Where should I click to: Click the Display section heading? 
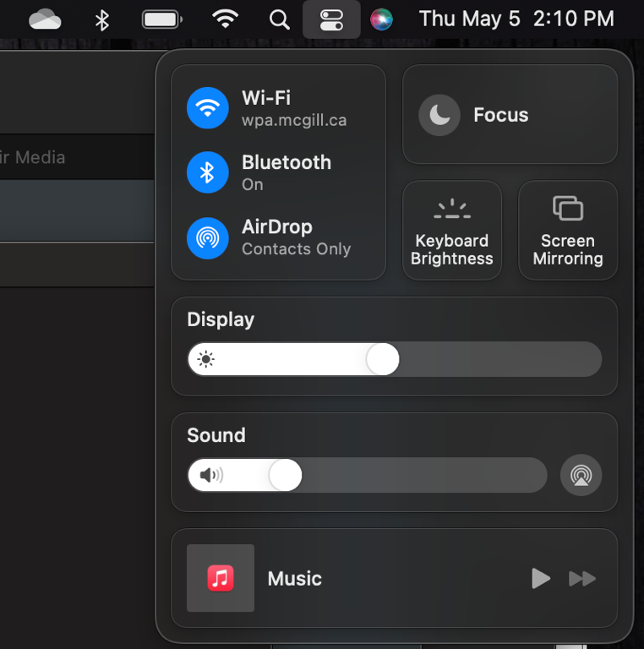click(221, 319)
